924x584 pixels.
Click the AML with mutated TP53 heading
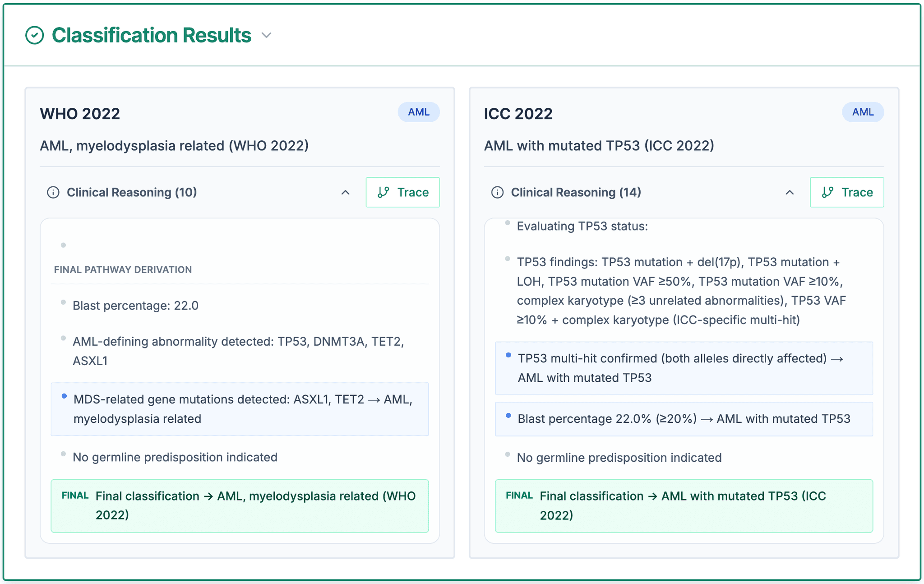pyautogui.click(x=599, y=145)
